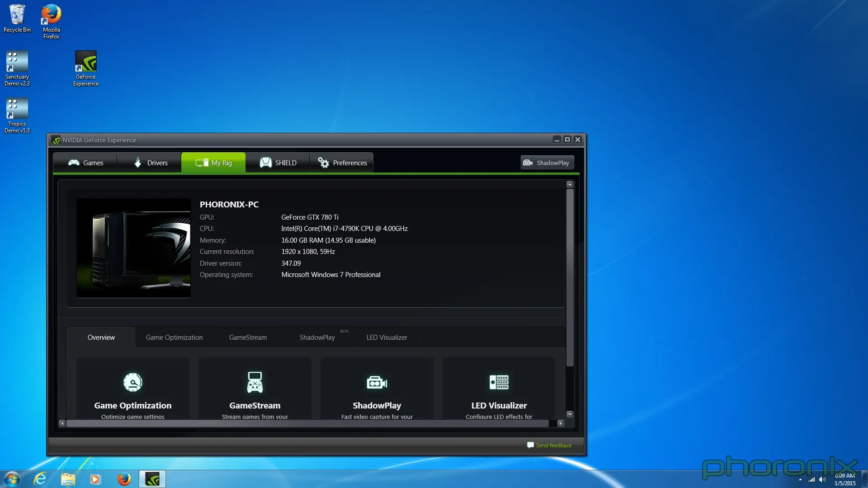Open ShadowPlay via the top-right button
868x488 pixels.
pos(547,162)
